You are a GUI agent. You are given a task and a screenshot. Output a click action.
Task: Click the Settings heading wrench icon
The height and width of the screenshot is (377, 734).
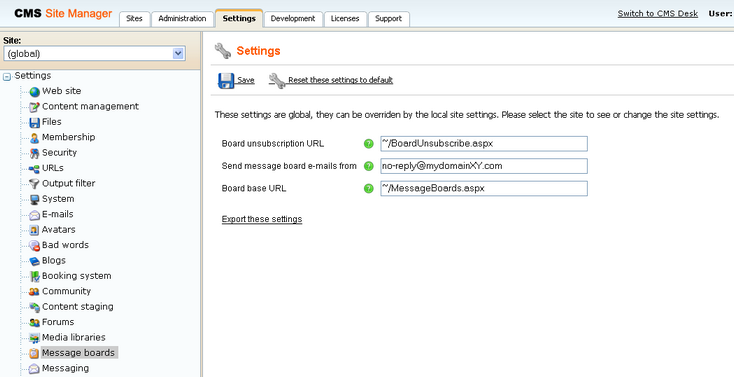(222, 51)
